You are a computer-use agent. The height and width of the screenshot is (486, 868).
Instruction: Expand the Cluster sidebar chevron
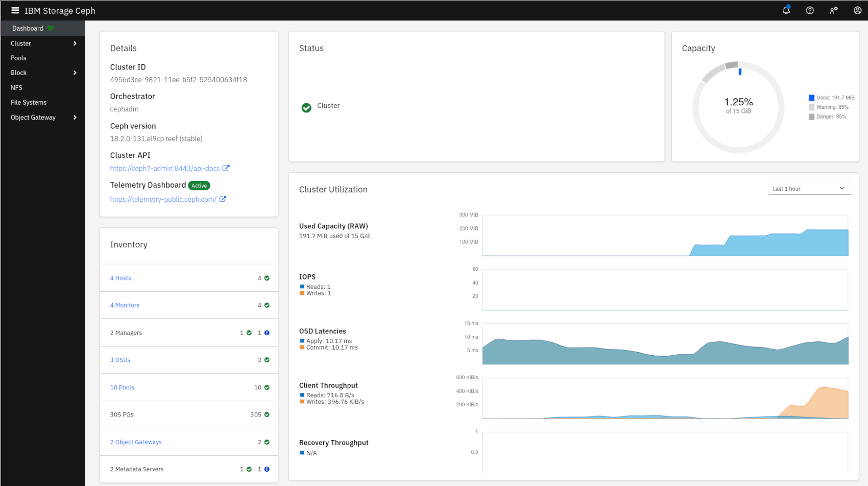(75, 43)
